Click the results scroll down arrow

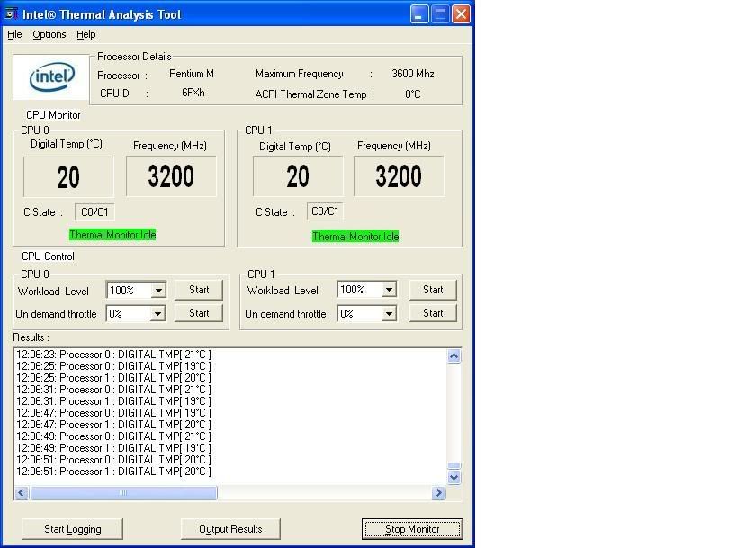point(454,477)
